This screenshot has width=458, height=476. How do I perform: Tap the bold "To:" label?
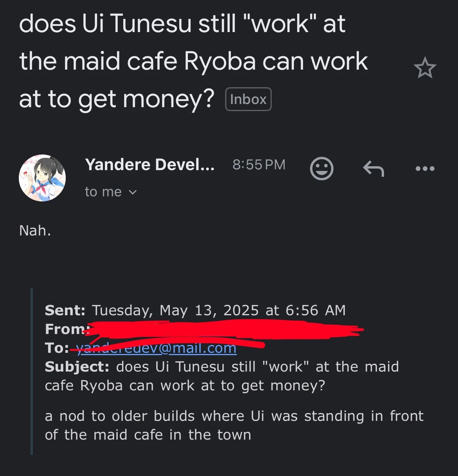pos(57,348)
